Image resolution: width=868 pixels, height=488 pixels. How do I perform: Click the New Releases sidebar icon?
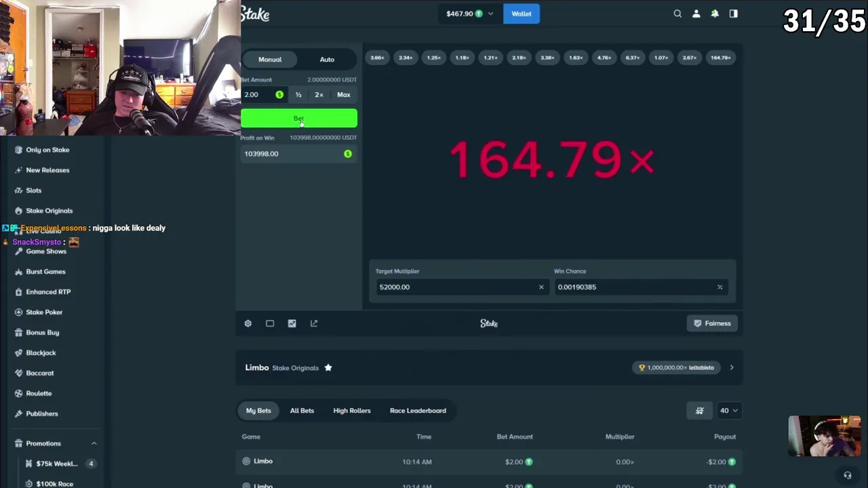(x=19, y=170)
